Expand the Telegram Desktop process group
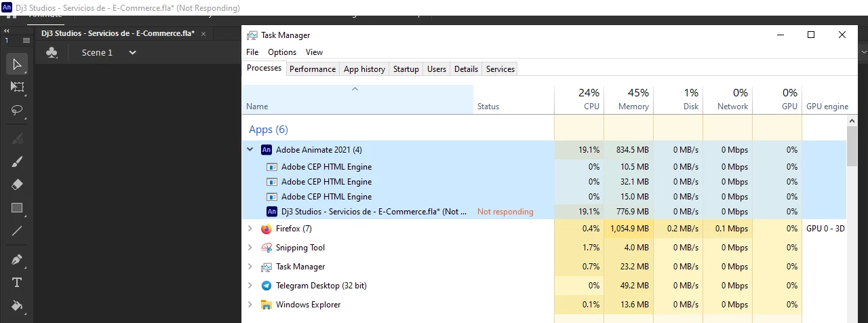The image size is (868, 323). [250, 286]
